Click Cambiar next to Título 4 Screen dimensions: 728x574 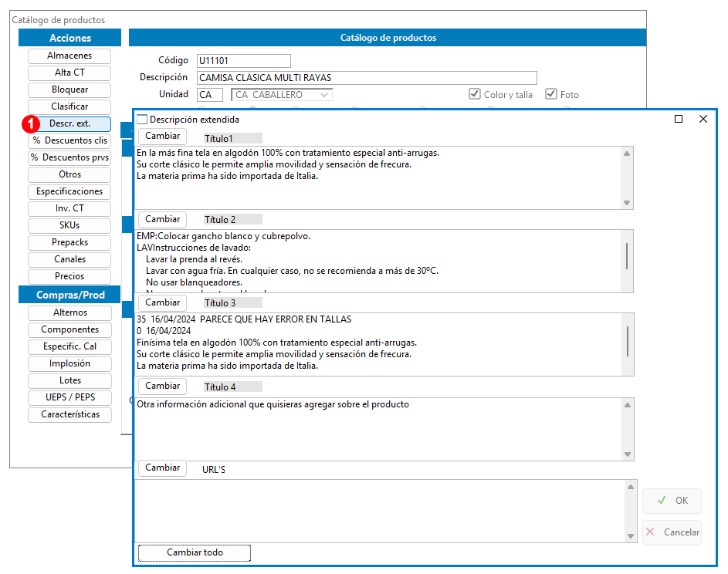tap(162, 386)
